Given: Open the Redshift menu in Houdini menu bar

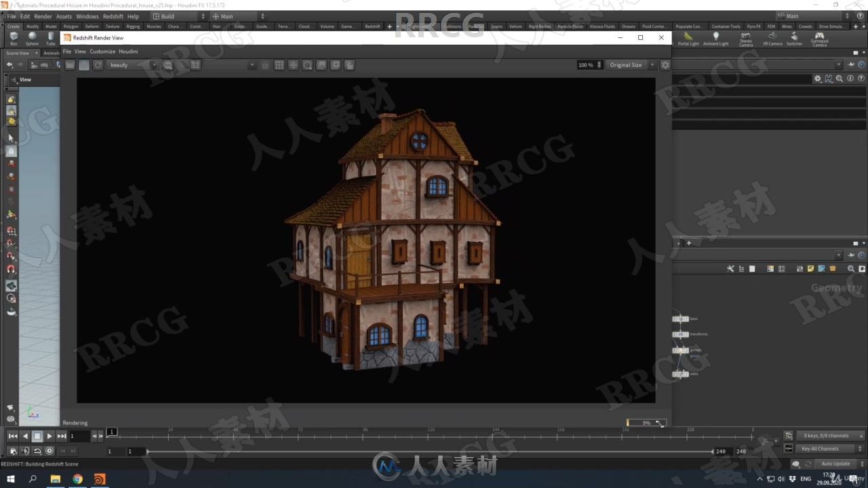Looking at the screenshot, I should point(113,16).
